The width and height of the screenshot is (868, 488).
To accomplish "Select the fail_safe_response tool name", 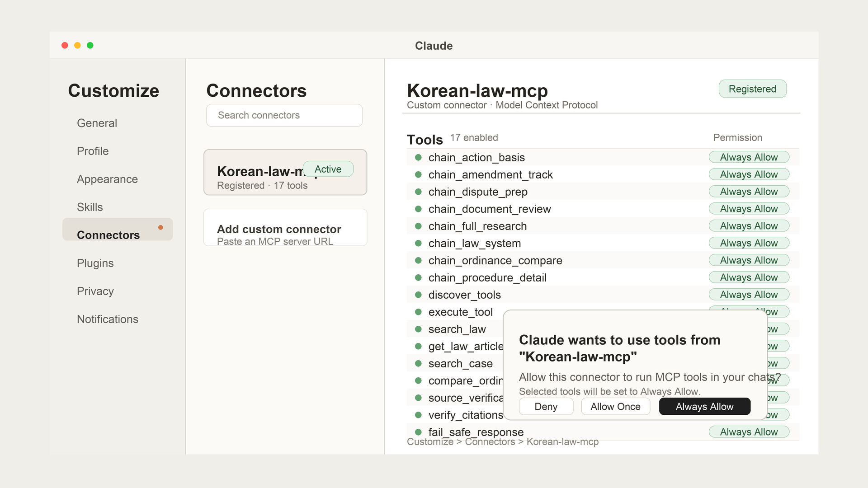I will [x=476, y=432].
